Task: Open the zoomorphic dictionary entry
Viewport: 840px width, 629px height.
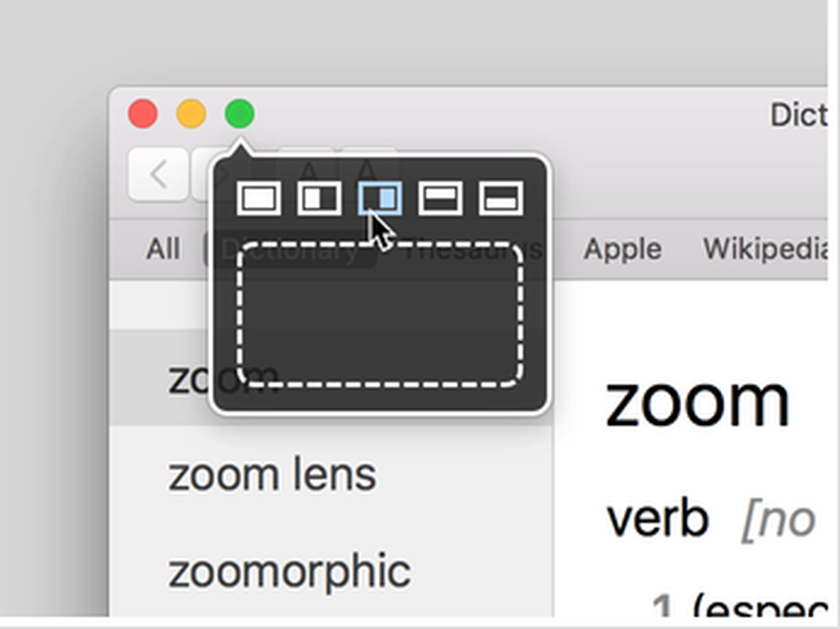Action: coord(289,570)
